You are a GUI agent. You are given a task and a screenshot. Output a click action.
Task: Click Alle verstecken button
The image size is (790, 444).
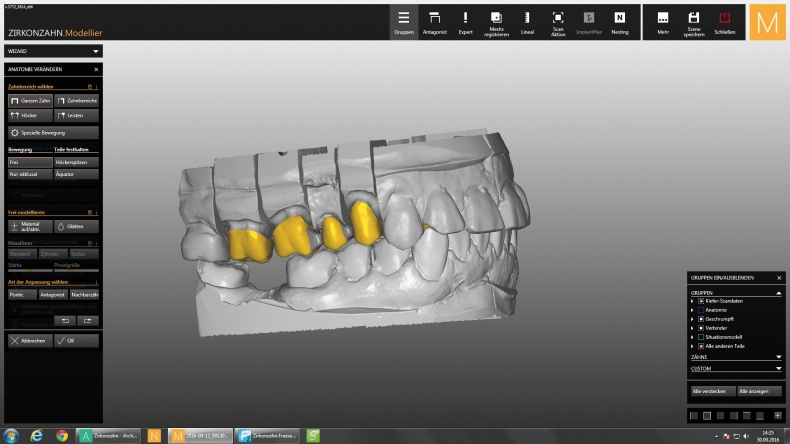(712, 391)
